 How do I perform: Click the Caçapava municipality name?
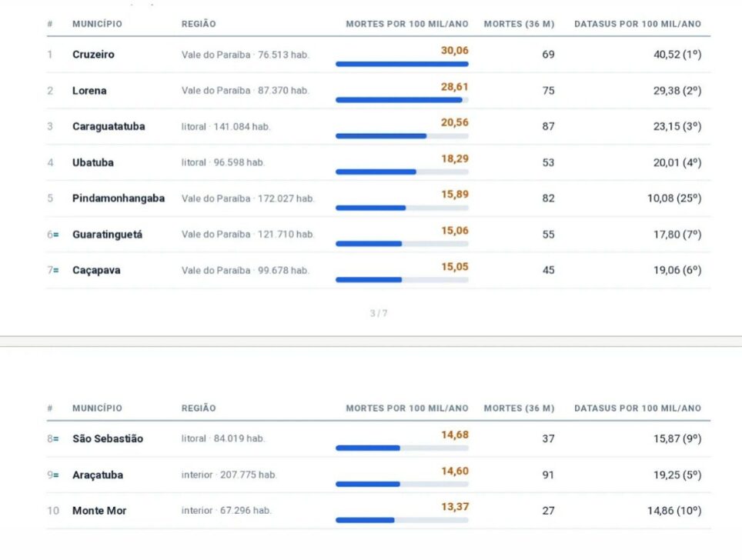pos(96,270)
